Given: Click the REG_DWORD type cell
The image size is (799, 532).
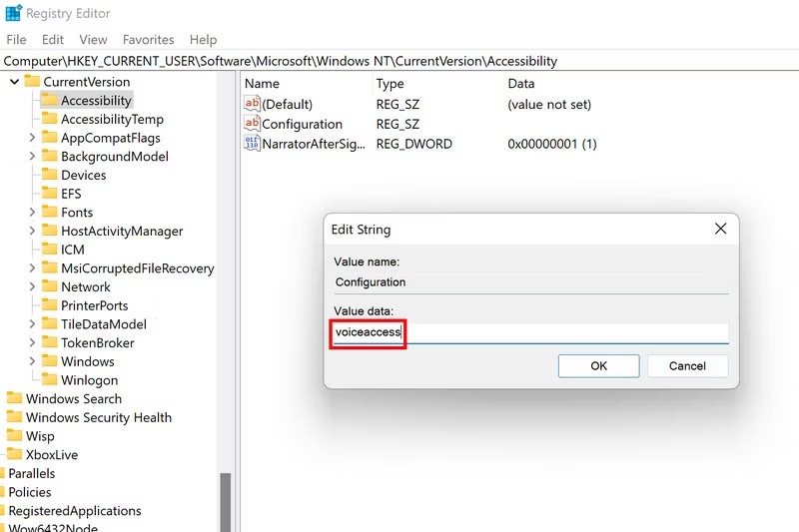Looking at the screenshot, I should [x=413, y=144].
